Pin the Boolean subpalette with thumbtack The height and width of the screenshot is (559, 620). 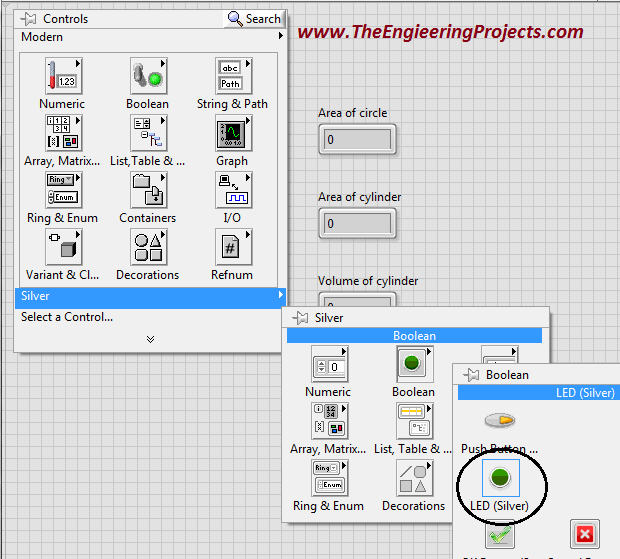pos(471,374)
